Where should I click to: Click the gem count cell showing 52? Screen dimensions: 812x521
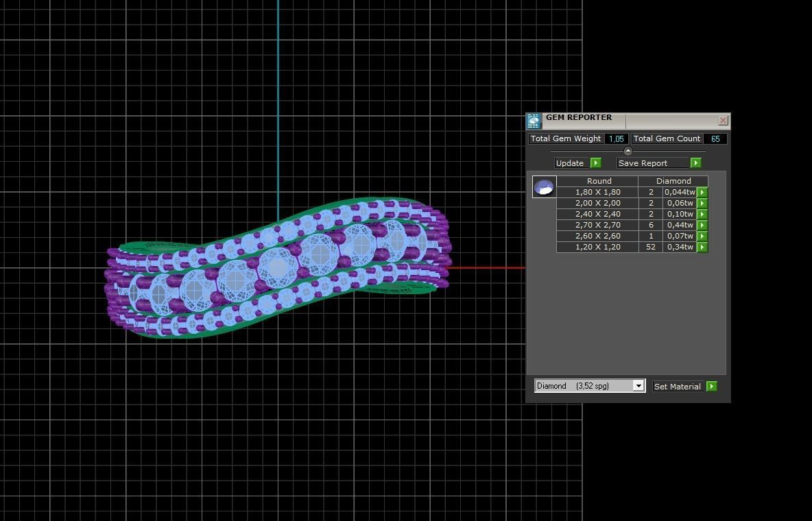point(651,247)
